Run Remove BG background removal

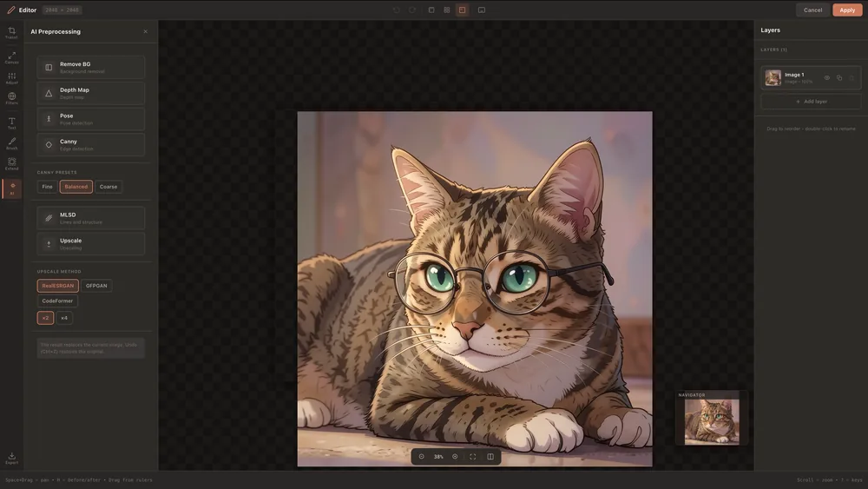91,67
